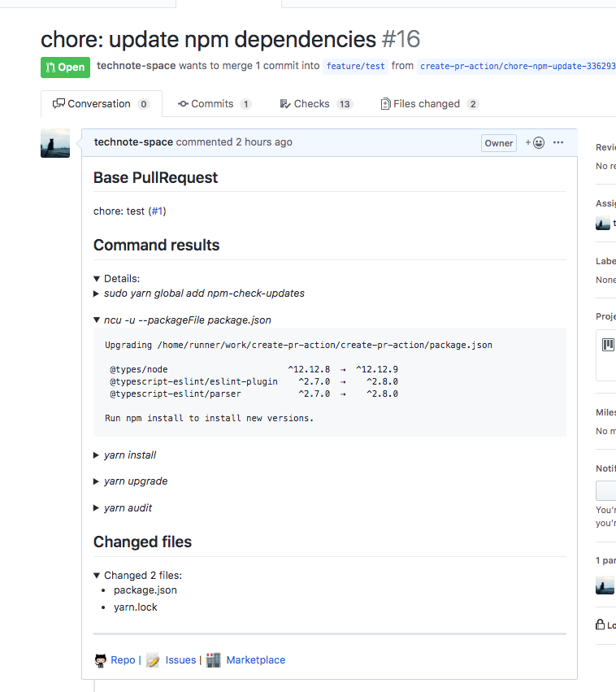Expand sudo yarn global add npm-check-updates

199,294
